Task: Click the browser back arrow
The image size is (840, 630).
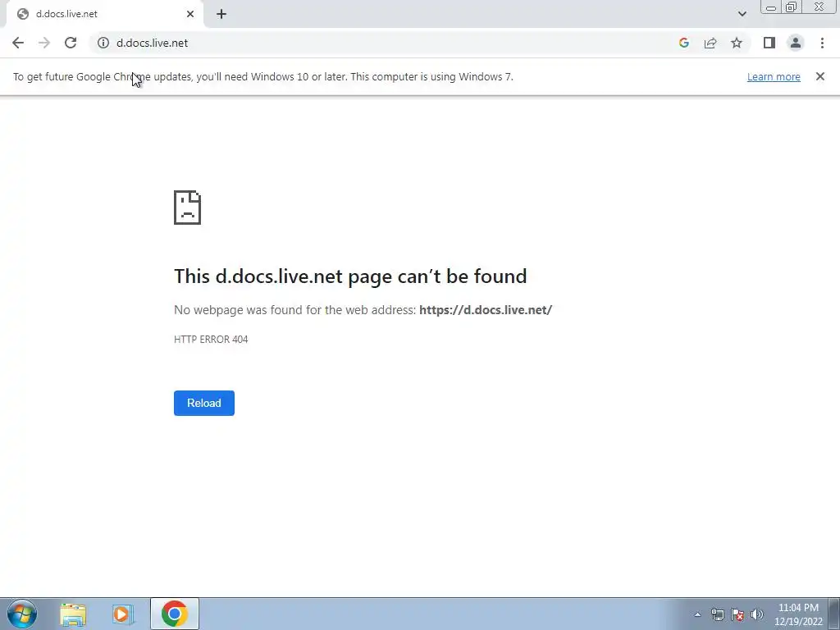Action: point(18,43)
